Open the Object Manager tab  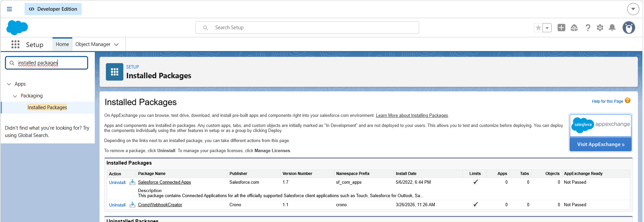tap(93, 44)
